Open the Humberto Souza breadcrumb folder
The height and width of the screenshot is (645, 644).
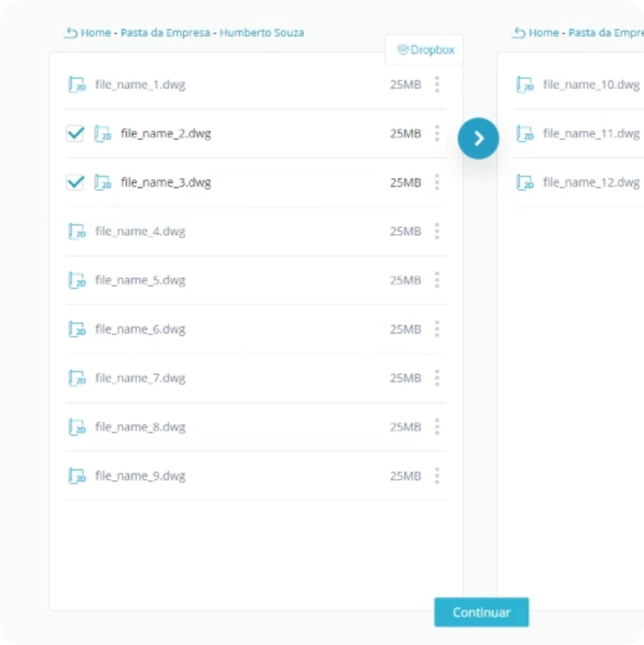point(262,33)
